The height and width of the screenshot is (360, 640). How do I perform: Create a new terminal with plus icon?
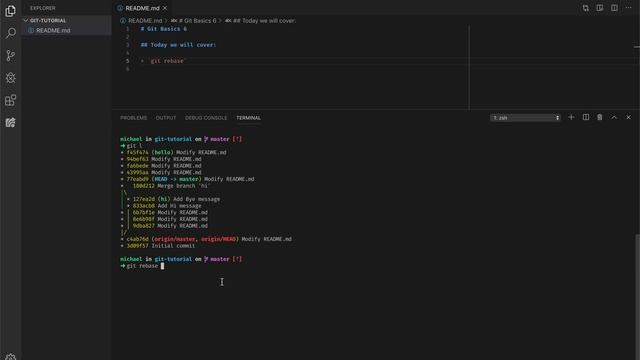(x=571, y=118)
